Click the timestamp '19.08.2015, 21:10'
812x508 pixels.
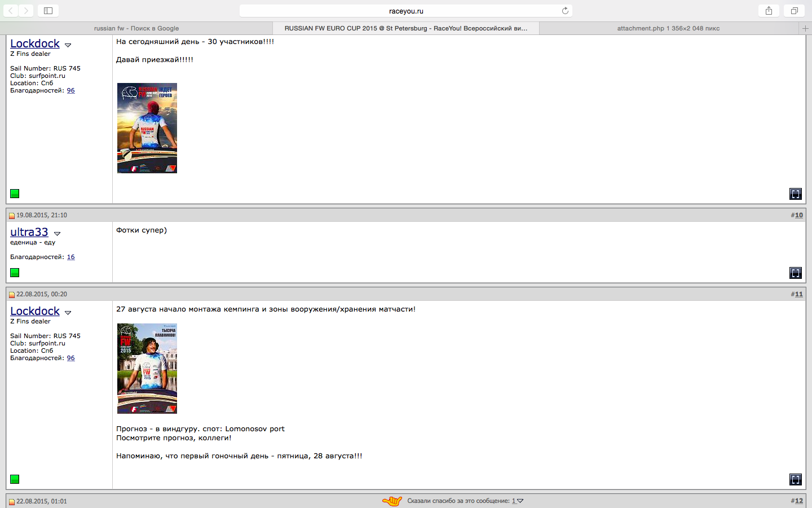(42, 215)
